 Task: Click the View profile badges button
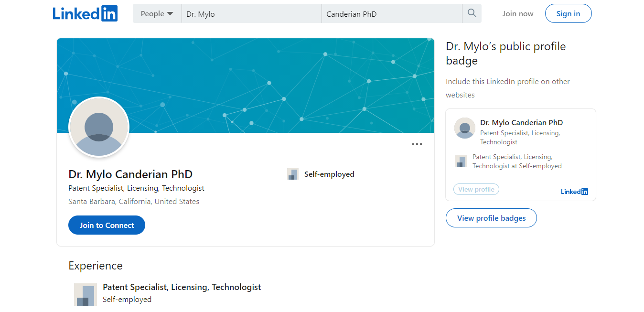[491, 218]
